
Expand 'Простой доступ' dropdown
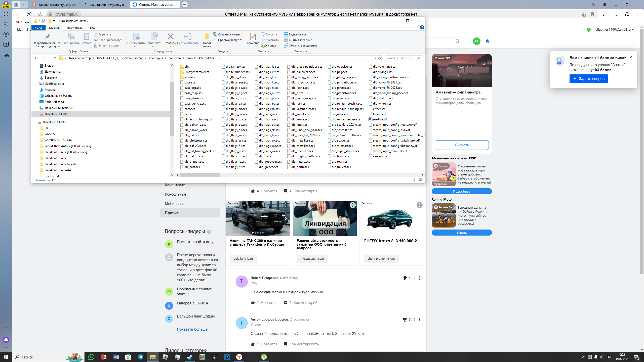(x=228, y=40)
